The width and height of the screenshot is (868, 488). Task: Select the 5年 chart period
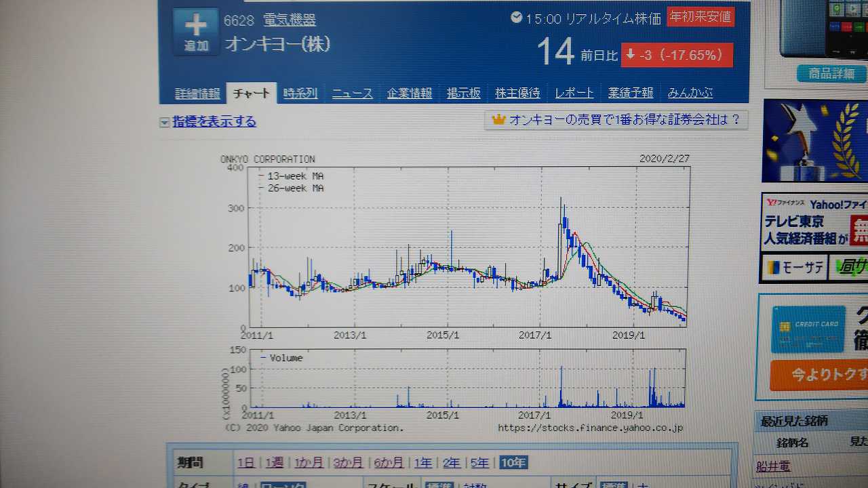479,463
